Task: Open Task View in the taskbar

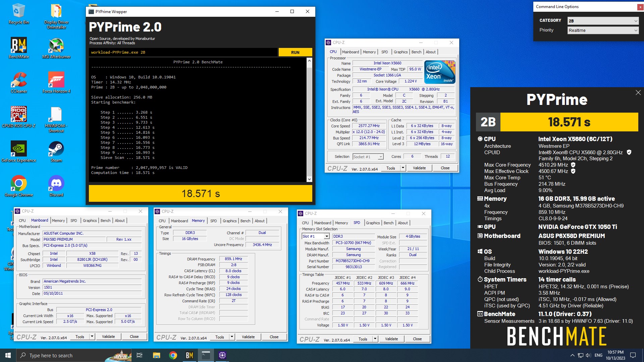Action: (x=140, y=355)
